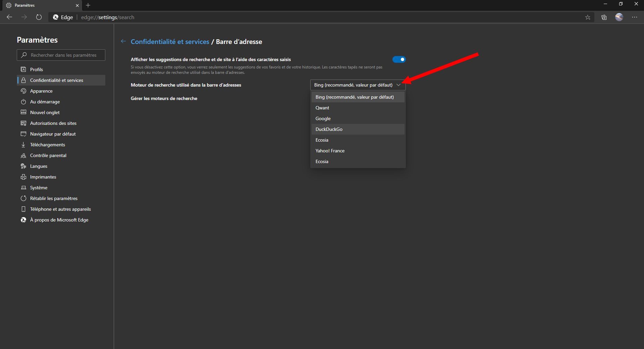Collapse the search engine dropdown chevron
Viewport: 644px width, 349px height.
(x=398, y=85)
